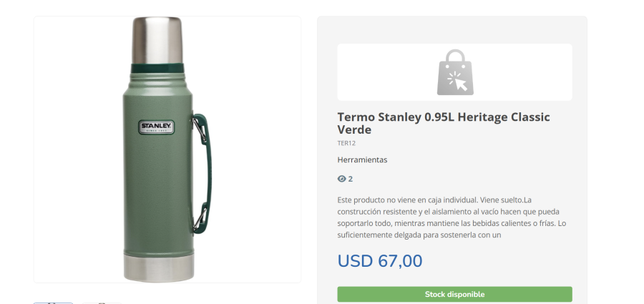
Task: Click the shopping bag cursor icon
Action: [455, 72]
